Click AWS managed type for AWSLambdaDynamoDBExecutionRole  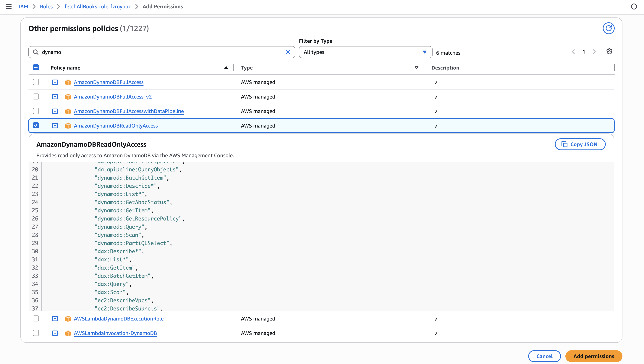(x=258, y=319)
